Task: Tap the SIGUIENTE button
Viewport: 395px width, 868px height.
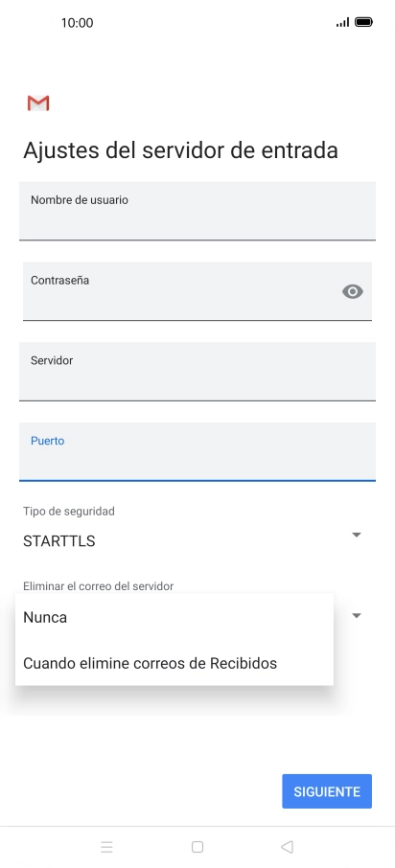Action: 327,791
